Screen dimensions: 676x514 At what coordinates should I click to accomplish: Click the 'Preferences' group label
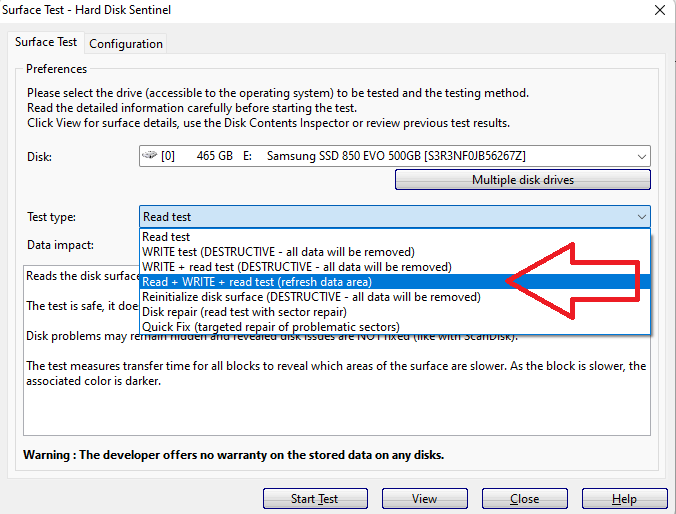click(x=56, y=69)
